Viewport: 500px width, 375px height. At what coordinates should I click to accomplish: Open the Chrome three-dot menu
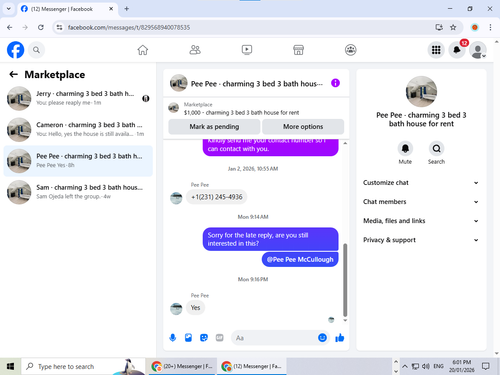[490, 27]
